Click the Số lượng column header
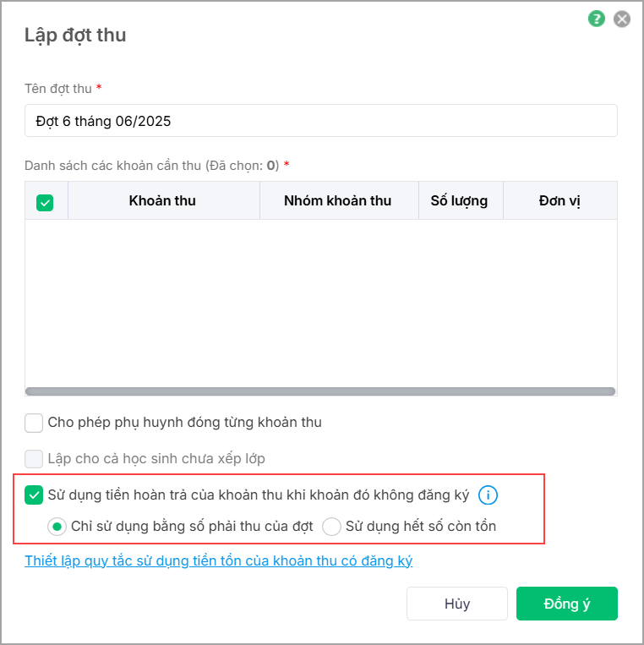 tap(459, 201)
